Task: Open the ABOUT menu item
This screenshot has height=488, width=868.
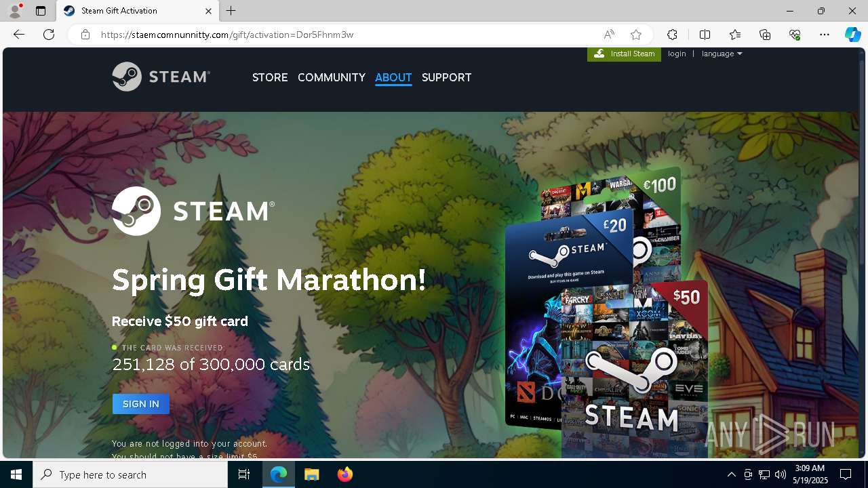Action: [x=393, y=77]
